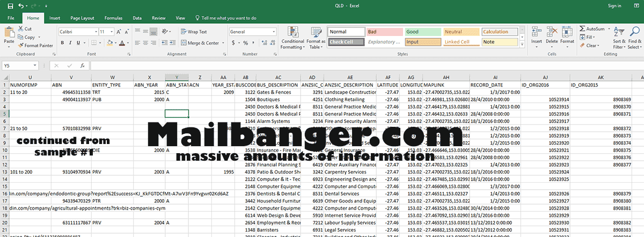Switch to the Formulas tab
The width and height of the screenshot is (644, 237).
click(113, 18)
